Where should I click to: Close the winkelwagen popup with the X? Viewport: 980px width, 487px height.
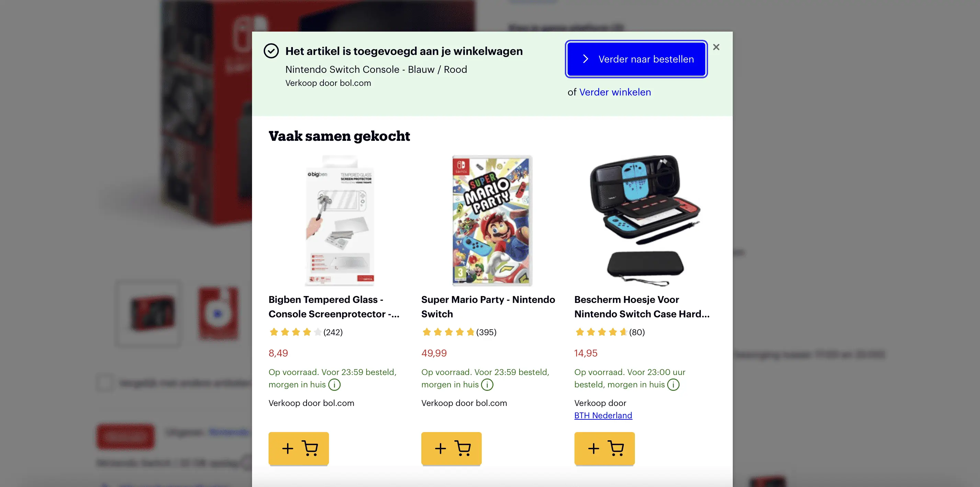pyautogui.click(x=716, y=47)
